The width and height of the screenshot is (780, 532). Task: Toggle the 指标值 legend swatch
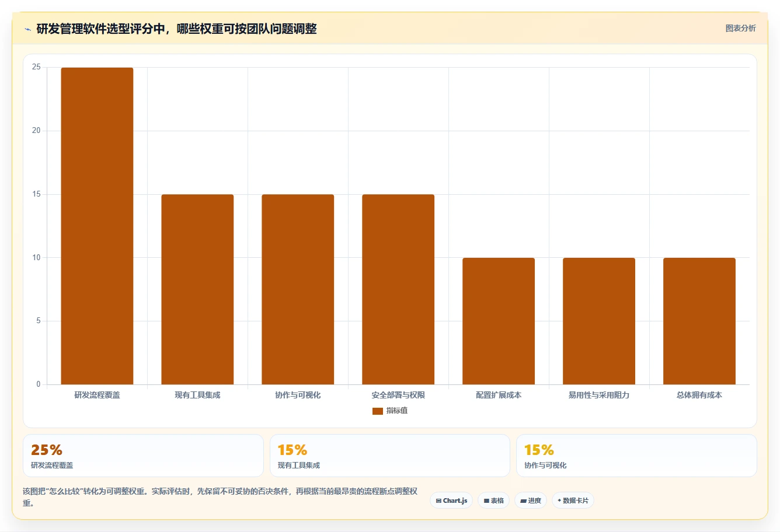click(x=378, y=411)
